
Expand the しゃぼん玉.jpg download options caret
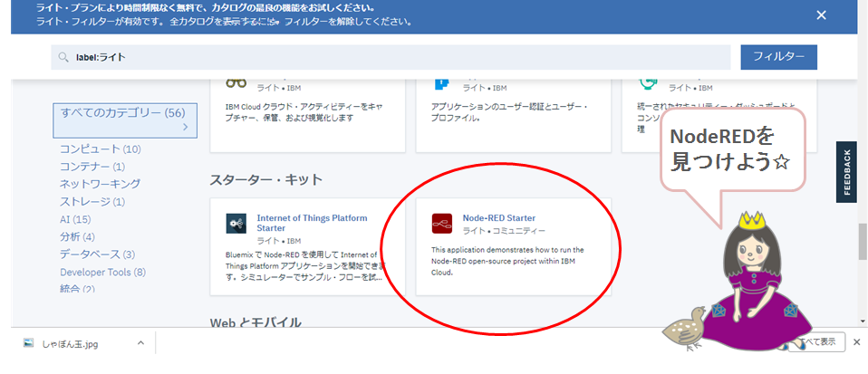(140, 343)
